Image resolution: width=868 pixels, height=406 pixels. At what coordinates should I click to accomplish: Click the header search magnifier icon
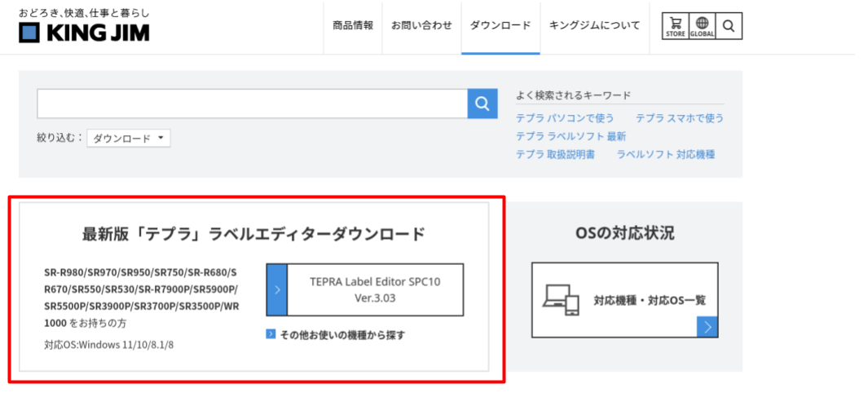pyautogui.click(x=729, y=26)
